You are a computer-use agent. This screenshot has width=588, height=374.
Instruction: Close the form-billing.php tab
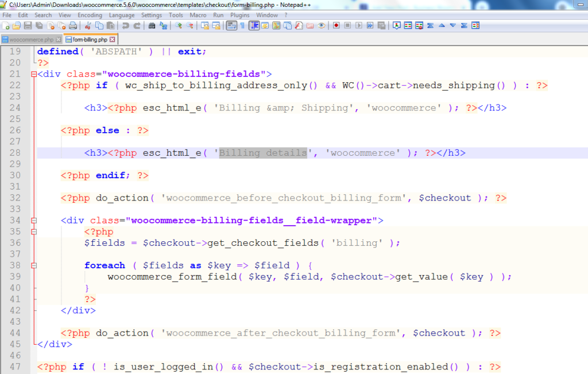[x=112, y=40]
